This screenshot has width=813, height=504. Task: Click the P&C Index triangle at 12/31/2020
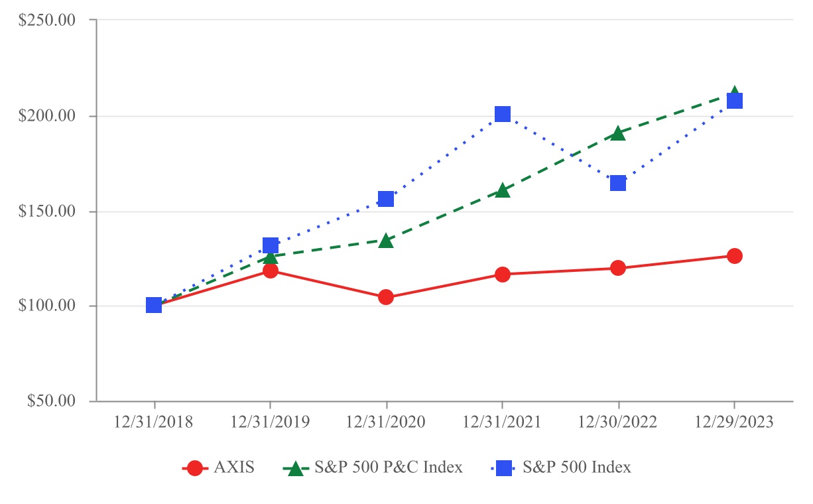tap(386, 241)
